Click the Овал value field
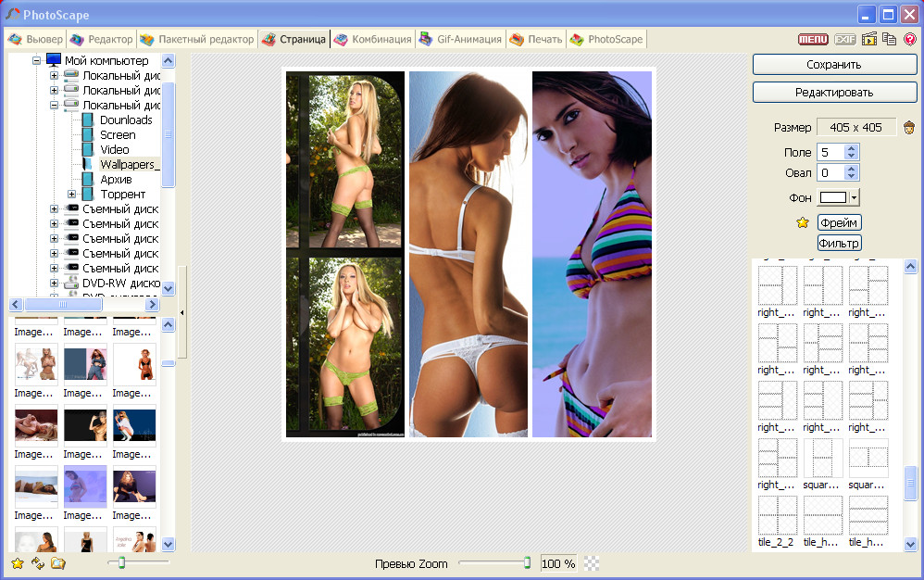Screen dimensions: 924x580 (830, 172)
